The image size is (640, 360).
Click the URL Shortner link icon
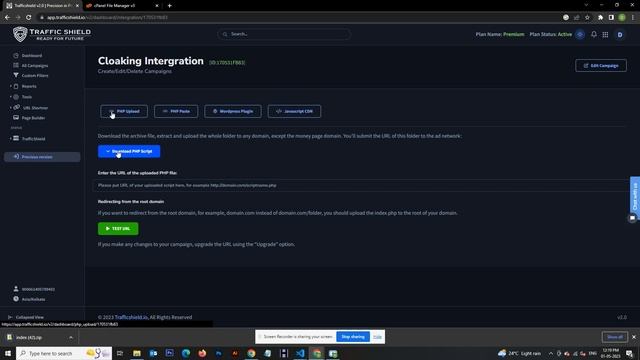point(16,107)
